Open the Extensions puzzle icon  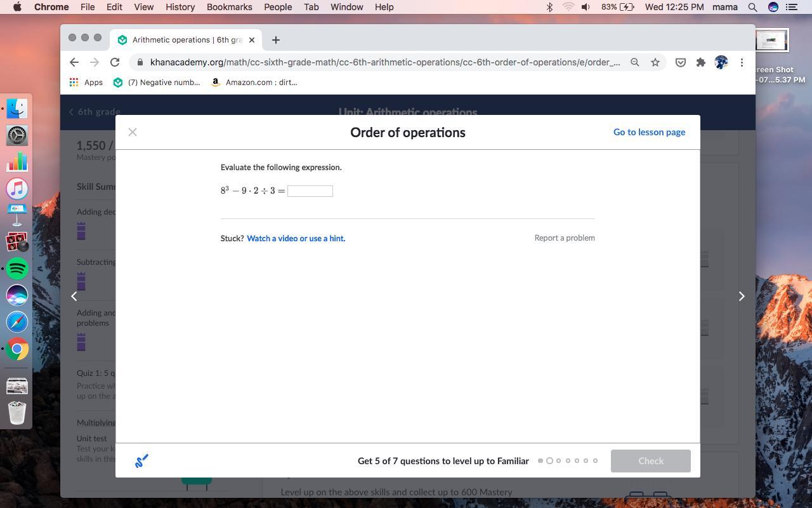click(x=701, y=62)
